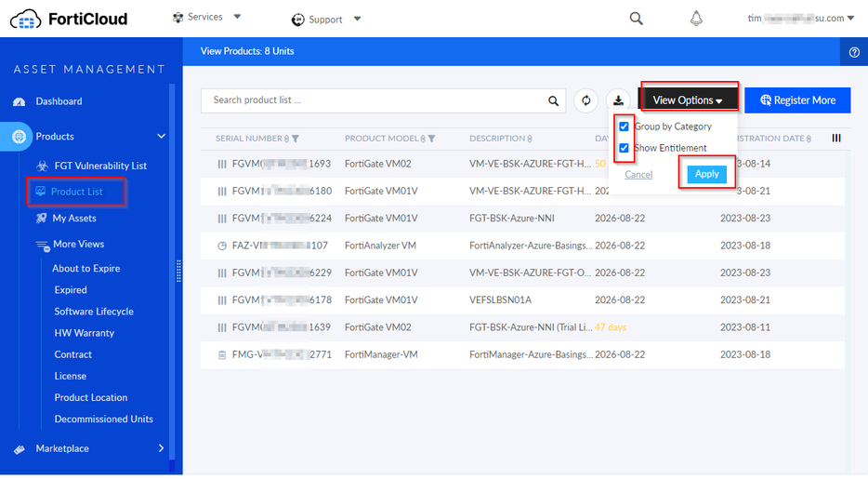Open the Services dropdown menu
The image size is (868, 479).
(206, 17)
